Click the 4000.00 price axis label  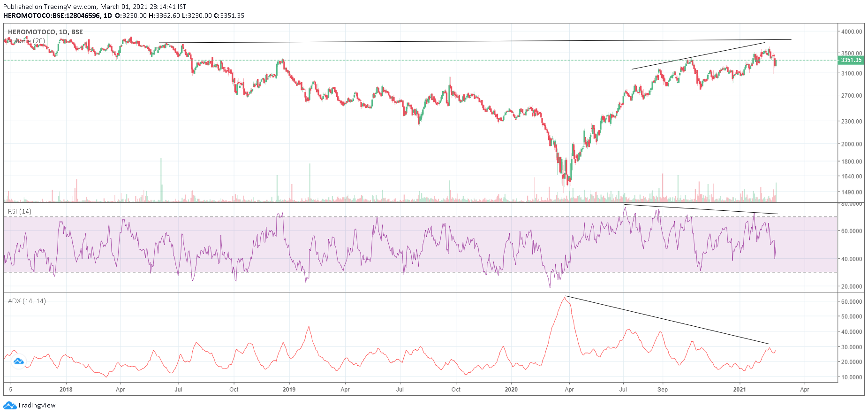coord(852,31)
